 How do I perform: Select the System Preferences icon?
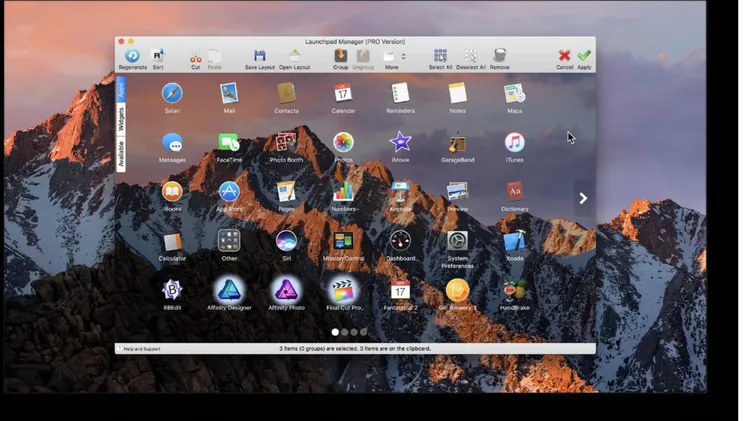457,241
